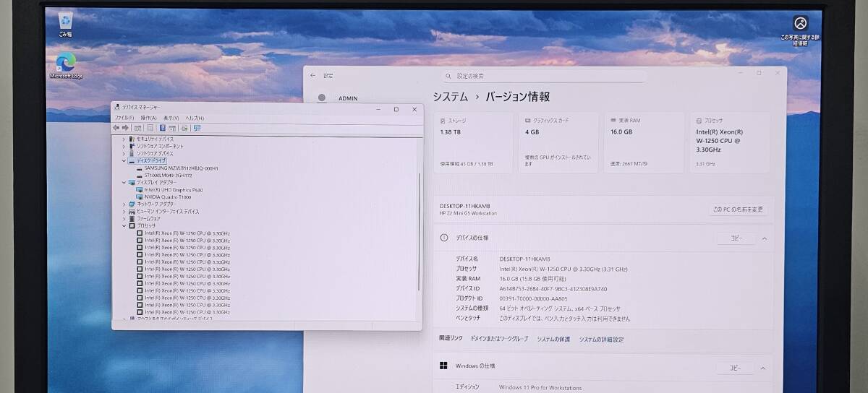Open the ヘルプ(H) menu
Viewport: 868px width, 393px height.
point(195,118)
